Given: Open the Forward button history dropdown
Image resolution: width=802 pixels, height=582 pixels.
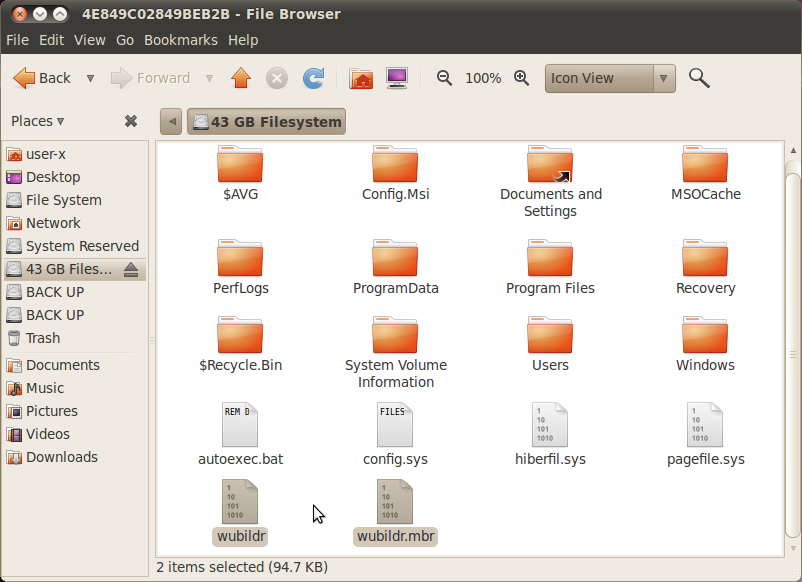Looking at the screenshot, I should pyautogui.click(x=210, y=78).
